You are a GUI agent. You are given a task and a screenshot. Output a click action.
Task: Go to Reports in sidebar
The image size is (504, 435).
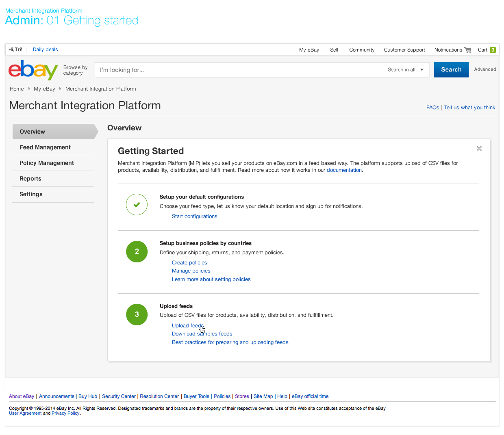tap(30, 179)
